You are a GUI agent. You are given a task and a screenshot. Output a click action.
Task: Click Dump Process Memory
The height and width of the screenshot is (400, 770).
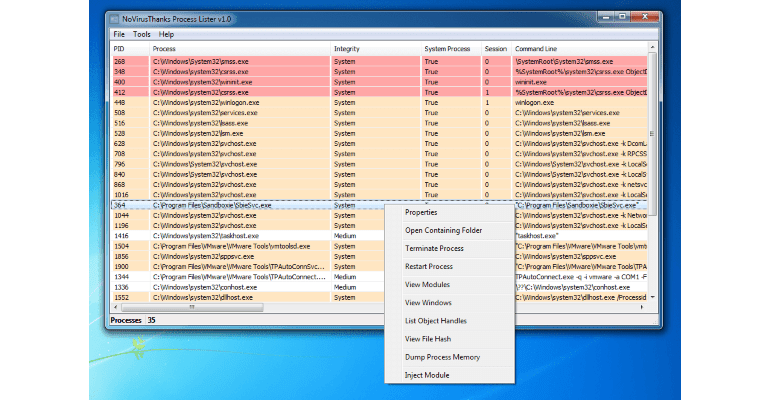pyautogui.click(x=442, y=357)
